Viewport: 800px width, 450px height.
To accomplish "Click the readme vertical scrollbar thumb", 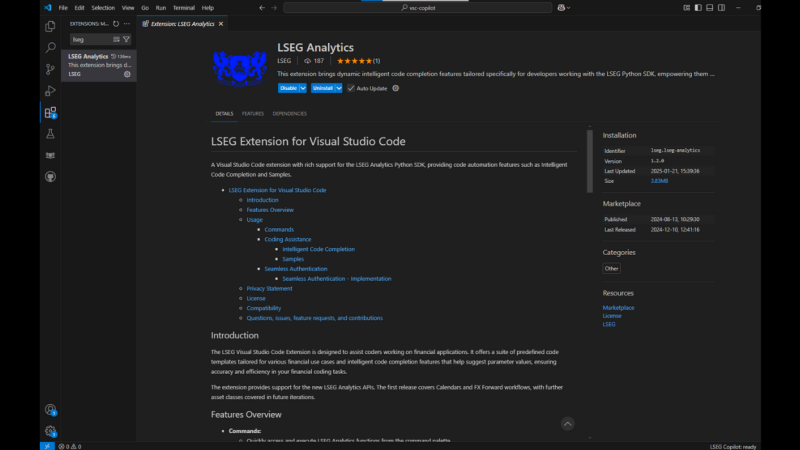I will pos(590,161).
